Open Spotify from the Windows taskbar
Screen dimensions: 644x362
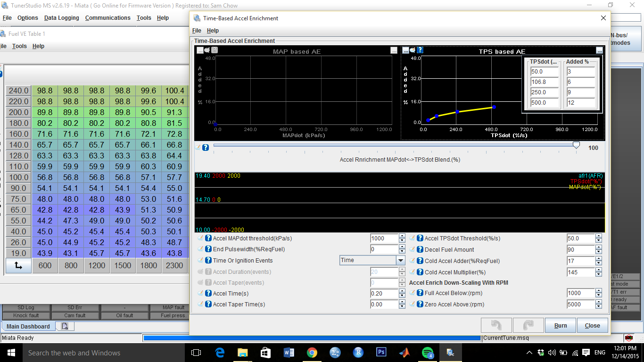pos(428,353)
